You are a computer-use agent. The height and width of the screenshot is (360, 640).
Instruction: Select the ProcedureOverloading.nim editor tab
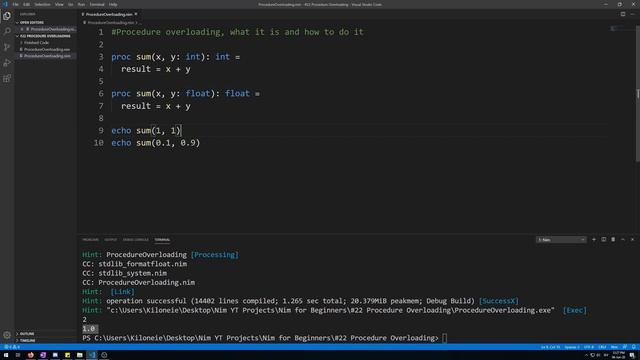tap(109, 14)
